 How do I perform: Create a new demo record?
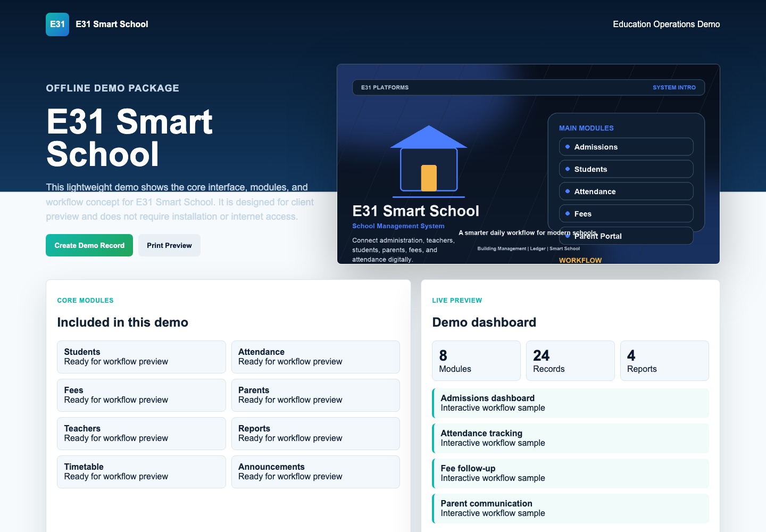89,245
